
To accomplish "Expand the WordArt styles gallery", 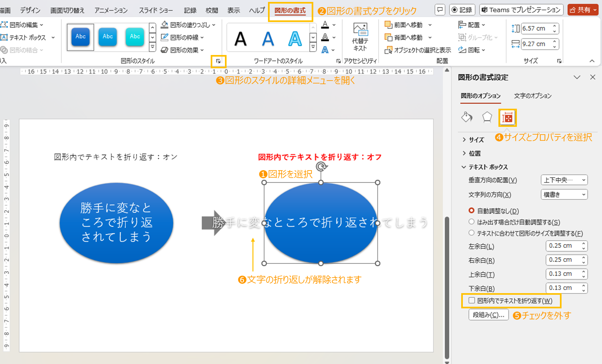I will 313,47.
